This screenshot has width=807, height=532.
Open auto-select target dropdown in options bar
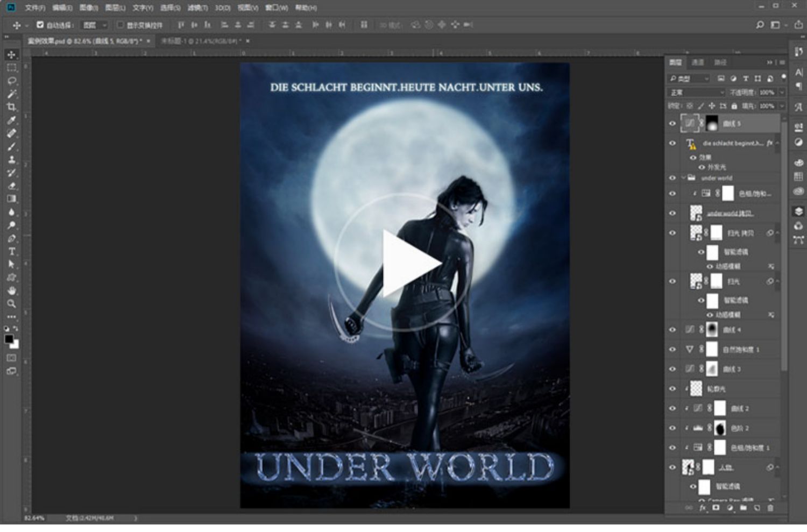[95, 25]
